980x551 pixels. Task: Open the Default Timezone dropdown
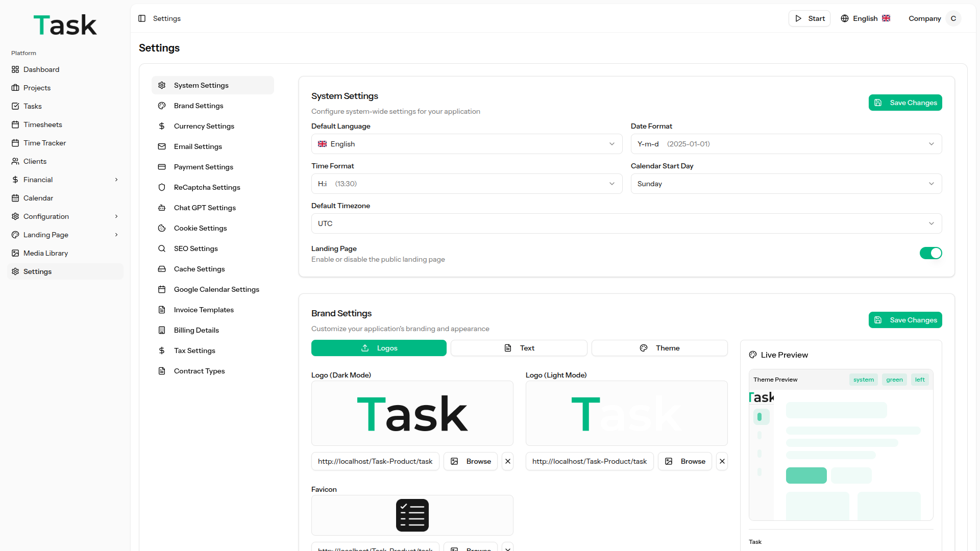point(626,223)
